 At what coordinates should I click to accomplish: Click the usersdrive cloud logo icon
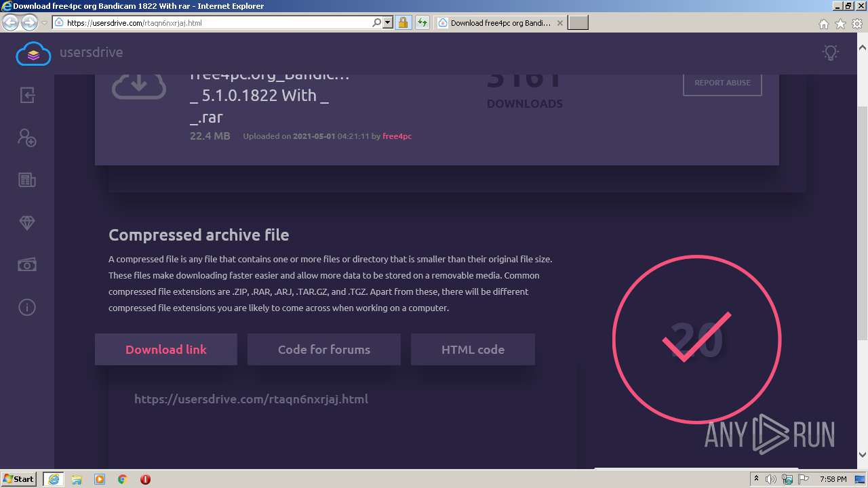33,53
